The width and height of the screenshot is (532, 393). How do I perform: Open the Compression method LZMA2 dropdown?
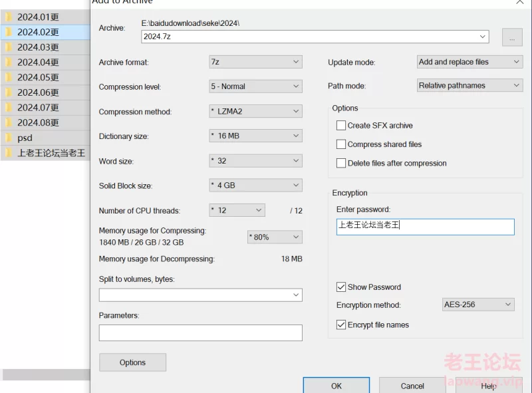(x=255, y=111)
